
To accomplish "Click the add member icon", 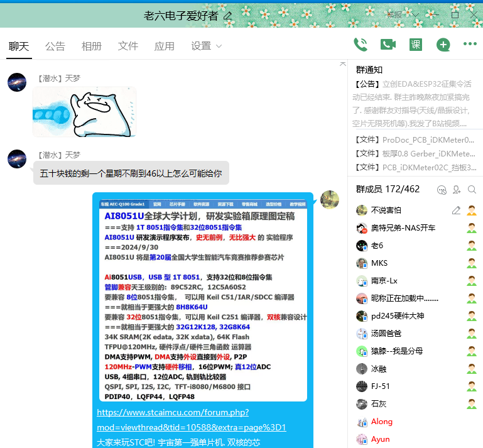I will [x=457, y=190].
